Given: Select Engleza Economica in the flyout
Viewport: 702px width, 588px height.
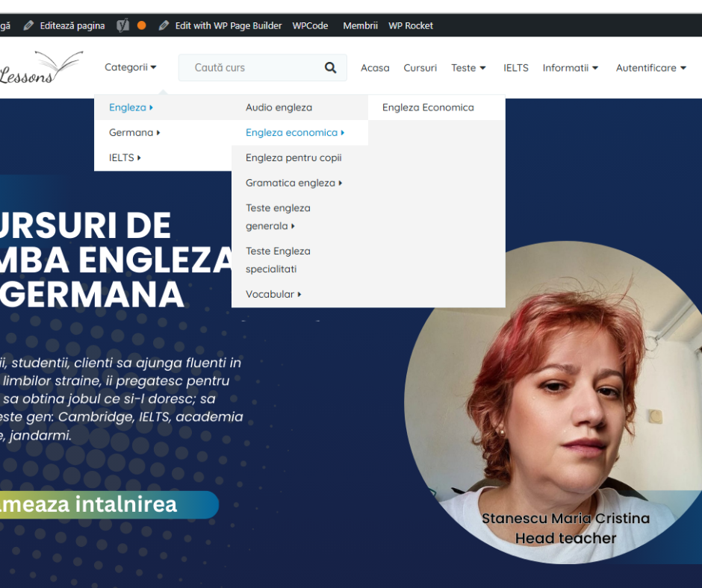Looking at the screenshot, I should tap(428, 107).
